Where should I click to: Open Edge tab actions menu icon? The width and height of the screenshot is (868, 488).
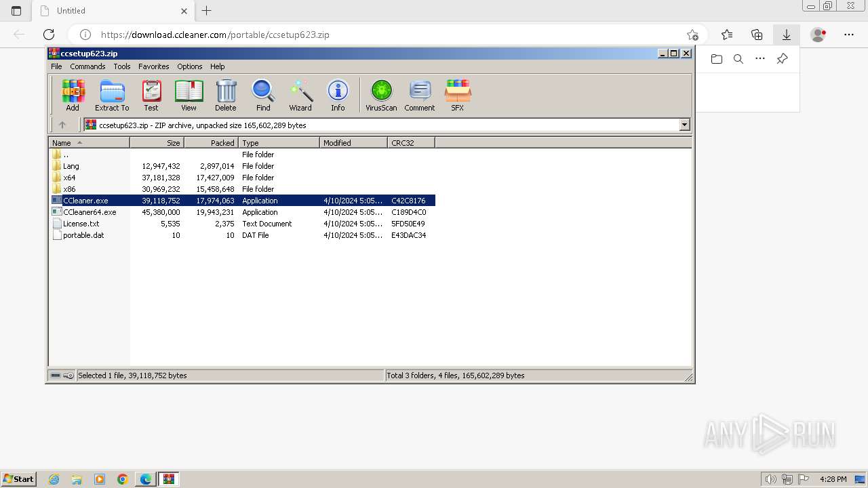[x=16, y=11]
